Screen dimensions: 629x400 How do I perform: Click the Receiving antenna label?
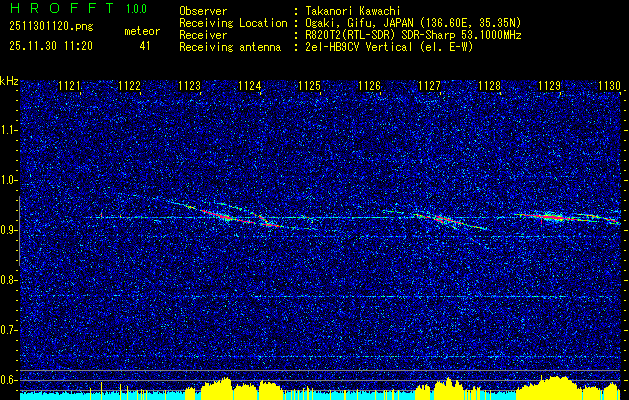[x=230, y=47]
